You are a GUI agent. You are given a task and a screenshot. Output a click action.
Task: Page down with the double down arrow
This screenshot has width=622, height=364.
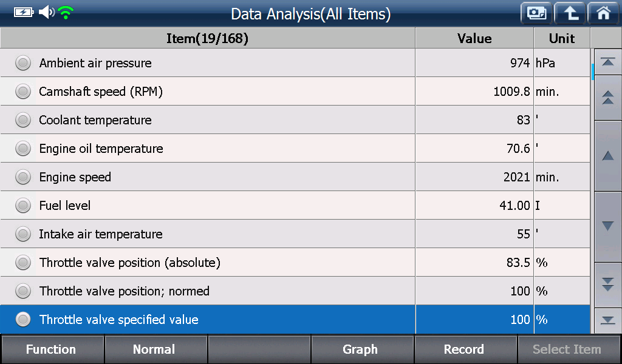point(607,284)
